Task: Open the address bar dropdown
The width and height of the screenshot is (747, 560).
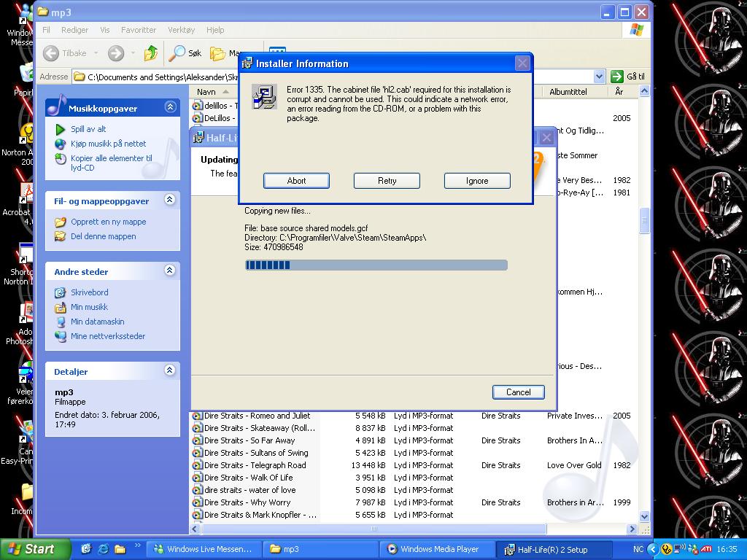Action: pyautogui.click(x=599, y=77)
